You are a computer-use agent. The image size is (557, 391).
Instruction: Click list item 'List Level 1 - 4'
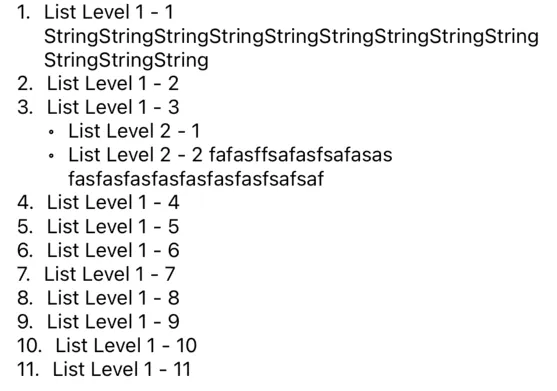click(x=113, y=203)
